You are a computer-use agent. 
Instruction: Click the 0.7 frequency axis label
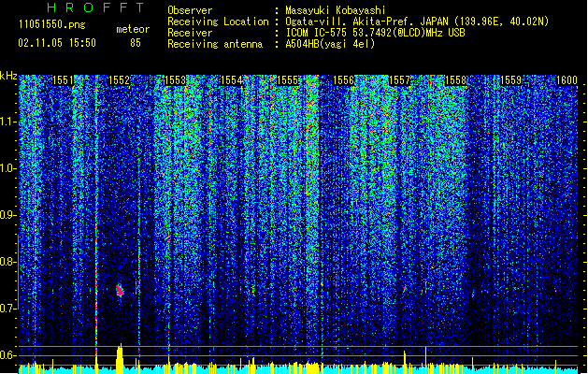coord(8,309)
